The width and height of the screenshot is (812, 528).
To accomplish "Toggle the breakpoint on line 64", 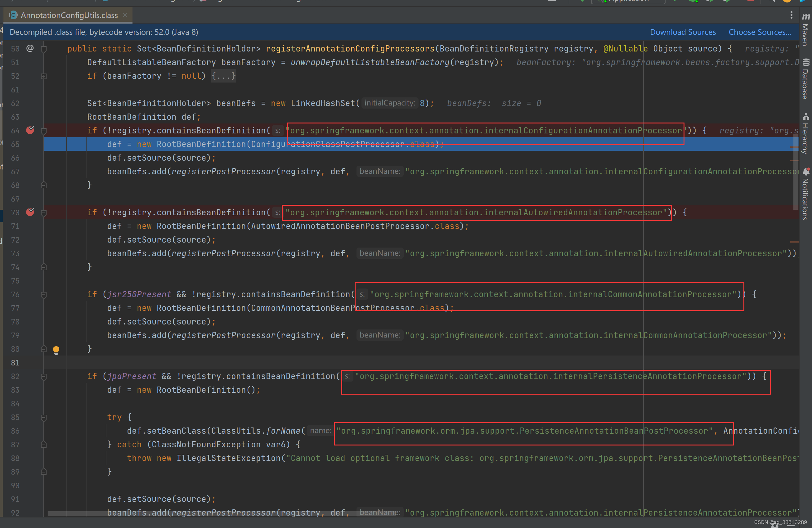I will (x=30, y=130).
